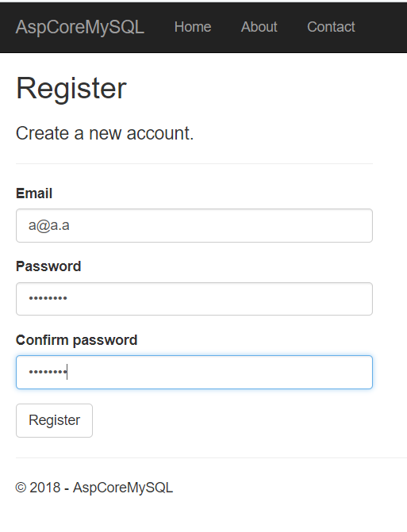Open the AspCoreMySQL brand link in navbar
The height and width of the screenshot is (532, 407).
tap(80, 27)
